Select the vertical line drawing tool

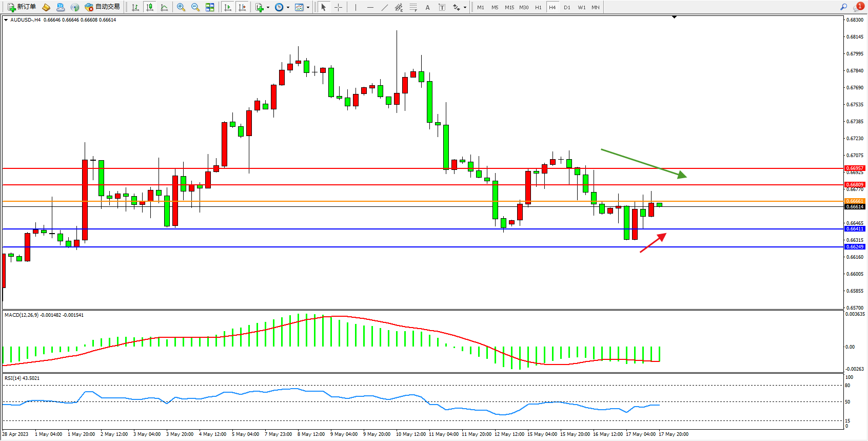click(356, 7)
